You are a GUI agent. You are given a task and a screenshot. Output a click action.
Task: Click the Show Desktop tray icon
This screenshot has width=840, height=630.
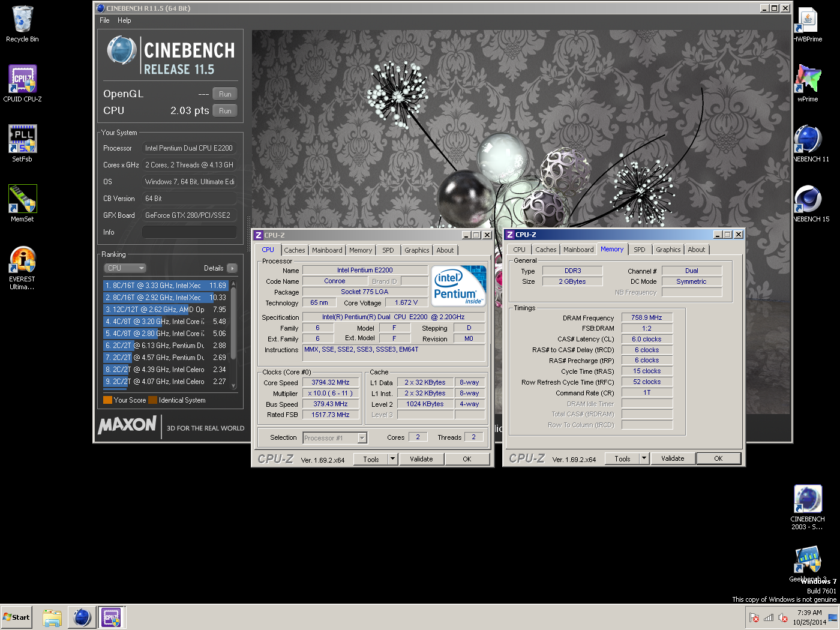tap(833, 617)
